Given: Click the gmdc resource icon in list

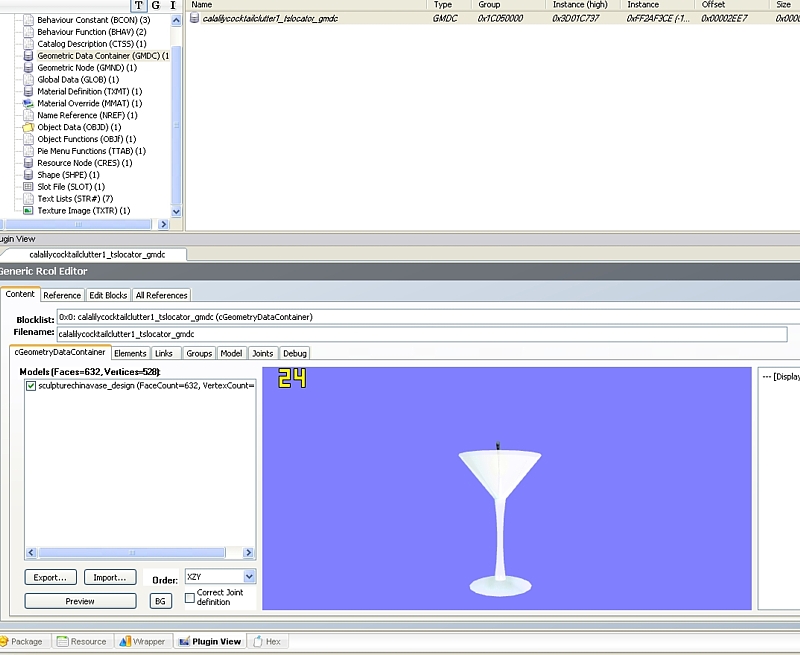Looking at the screenshot, I should point(195,19).
